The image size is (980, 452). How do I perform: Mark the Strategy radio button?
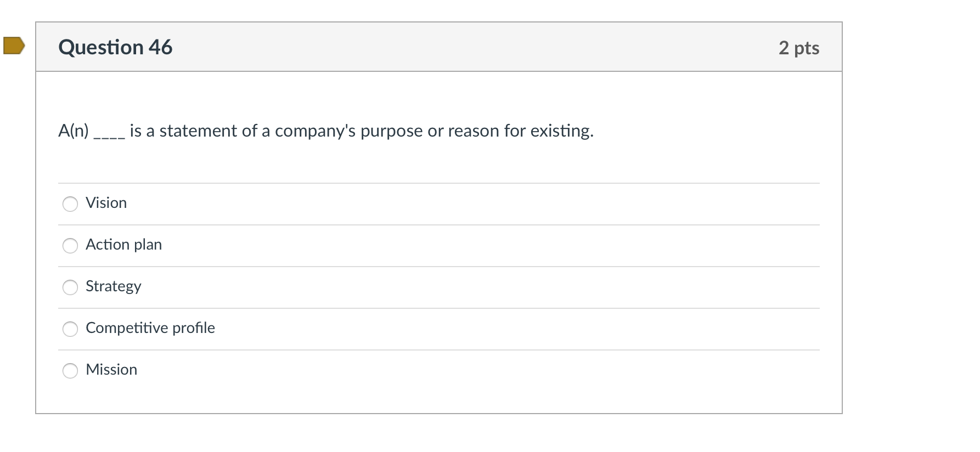(x=70, y=287)
